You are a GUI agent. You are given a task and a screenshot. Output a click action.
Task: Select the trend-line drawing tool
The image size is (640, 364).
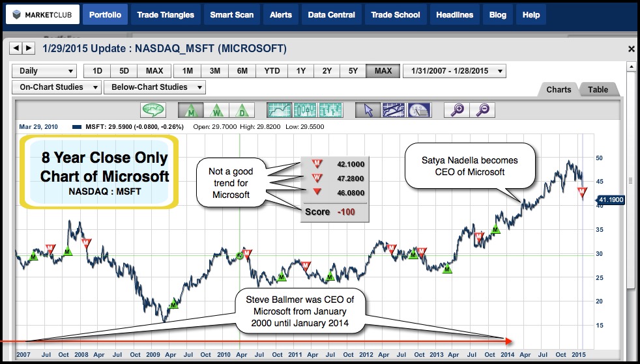coord(394,110)
